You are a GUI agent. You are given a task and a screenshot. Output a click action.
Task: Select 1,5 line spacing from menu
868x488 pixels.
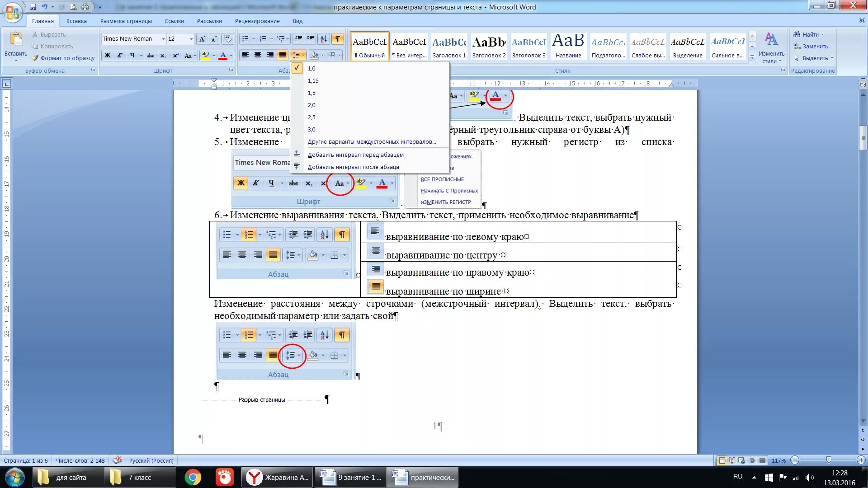coord(311,93)
